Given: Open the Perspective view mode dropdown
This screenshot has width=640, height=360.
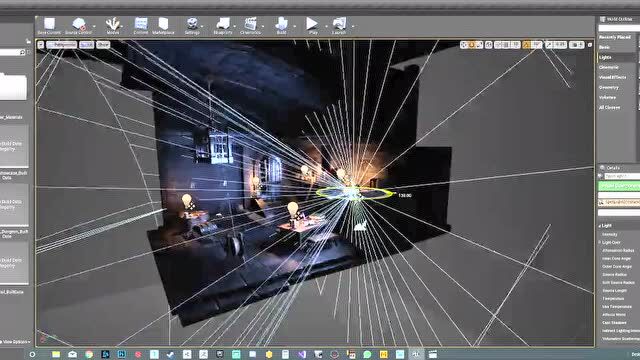Looking at the screenshot, I should 61,45.
